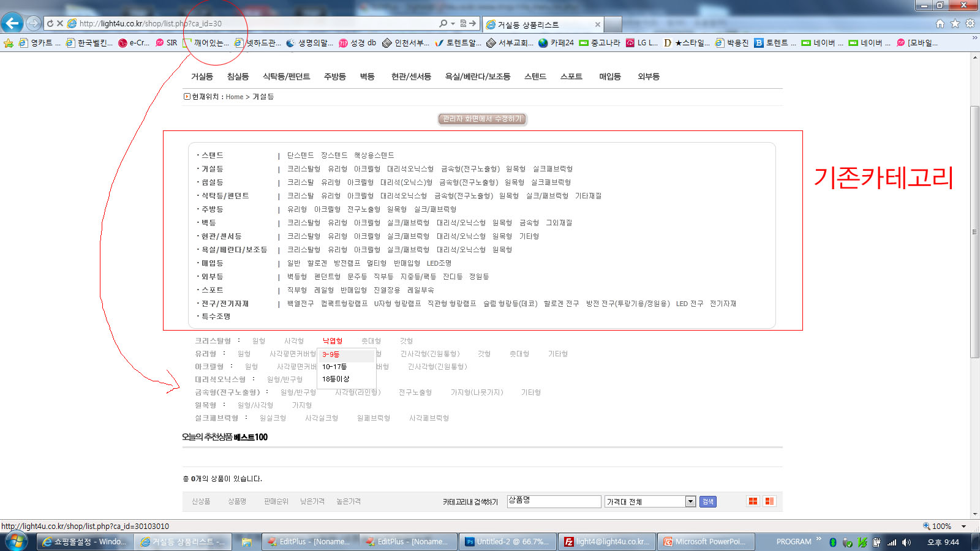Switch to the list view icon

[x=769, y=501]
